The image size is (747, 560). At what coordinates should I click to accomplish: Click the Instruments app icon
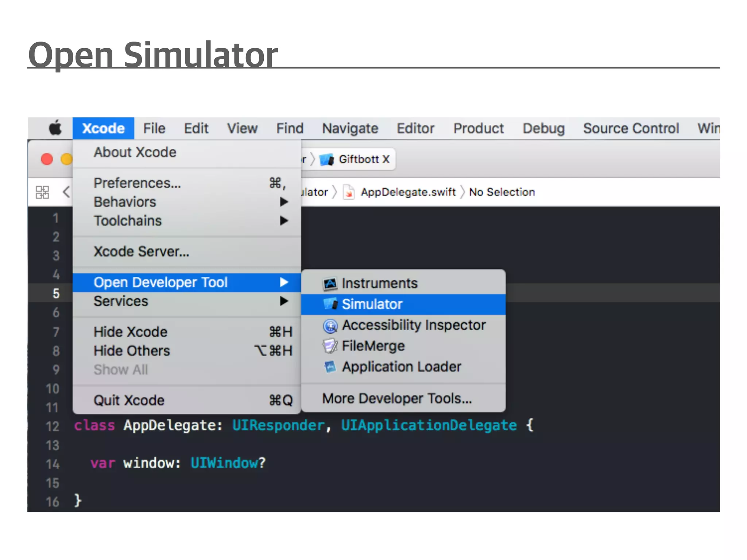point(330,284)
